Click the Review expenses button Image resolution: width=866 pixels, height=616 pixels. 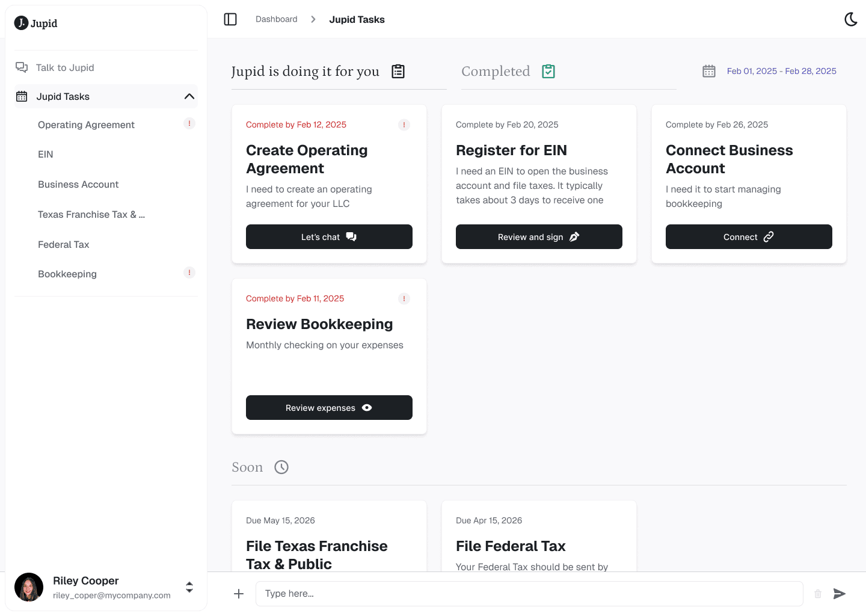[329, 407]
